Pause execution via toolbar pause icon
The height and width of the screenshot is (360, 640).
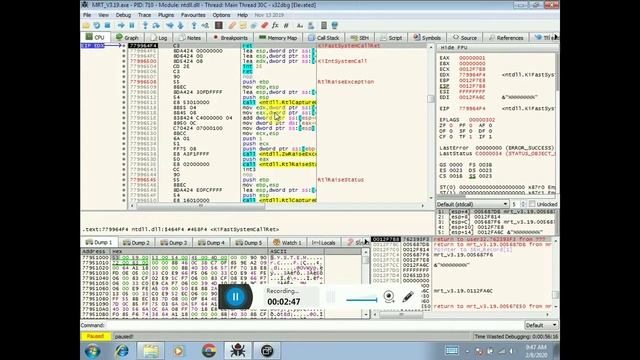pyautogui.click(x=131, y=26)
